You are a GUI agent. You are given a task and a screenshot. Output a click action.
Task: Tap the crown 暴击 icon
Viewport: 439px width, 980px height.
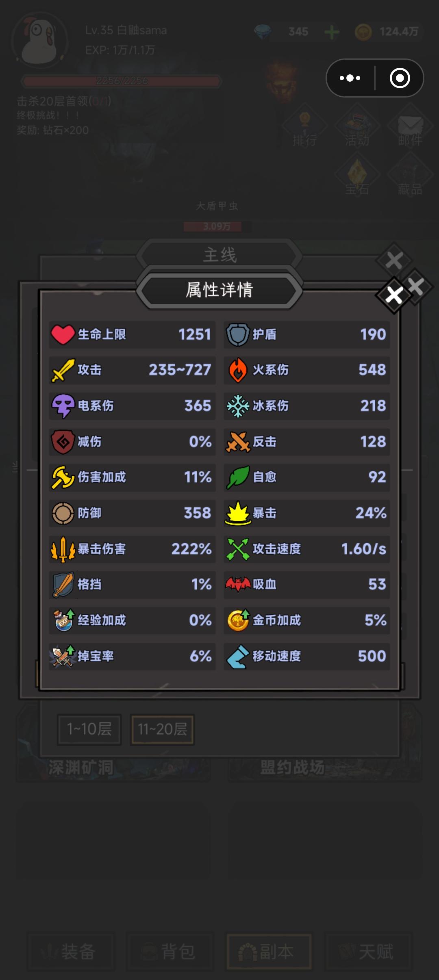click(238, 513)
